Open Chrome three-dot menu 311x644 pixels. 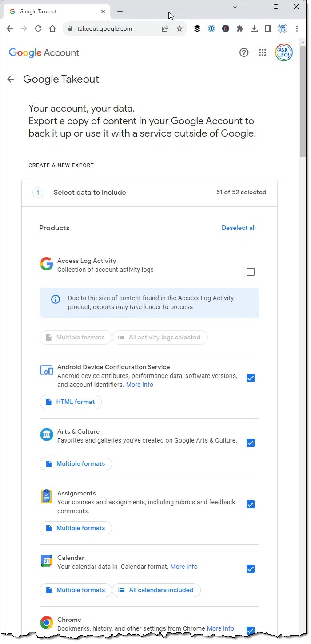pos(297,28)
